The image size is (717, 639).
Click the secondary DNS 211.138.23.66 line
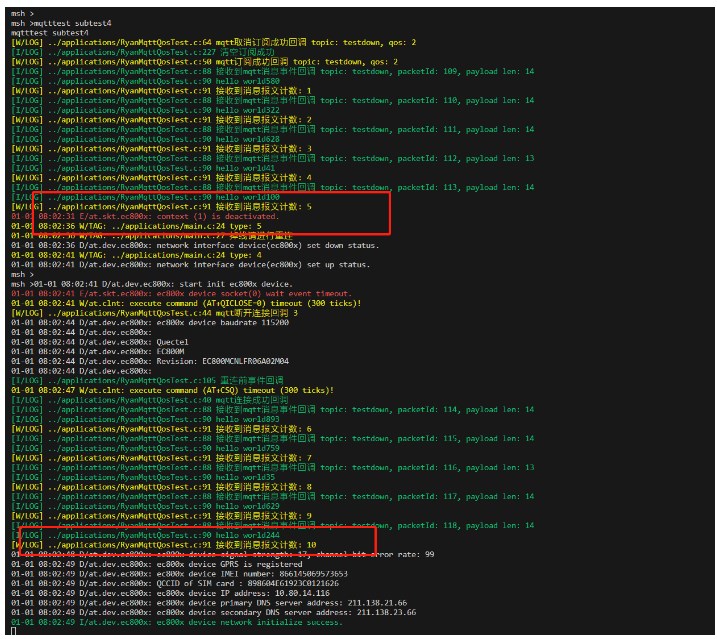214,612
